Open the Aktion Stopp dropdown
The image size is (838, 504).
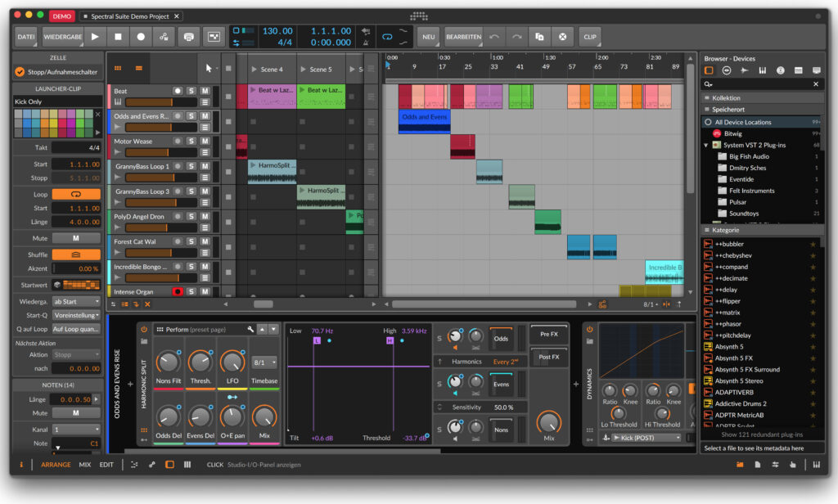tap(76, 355)
